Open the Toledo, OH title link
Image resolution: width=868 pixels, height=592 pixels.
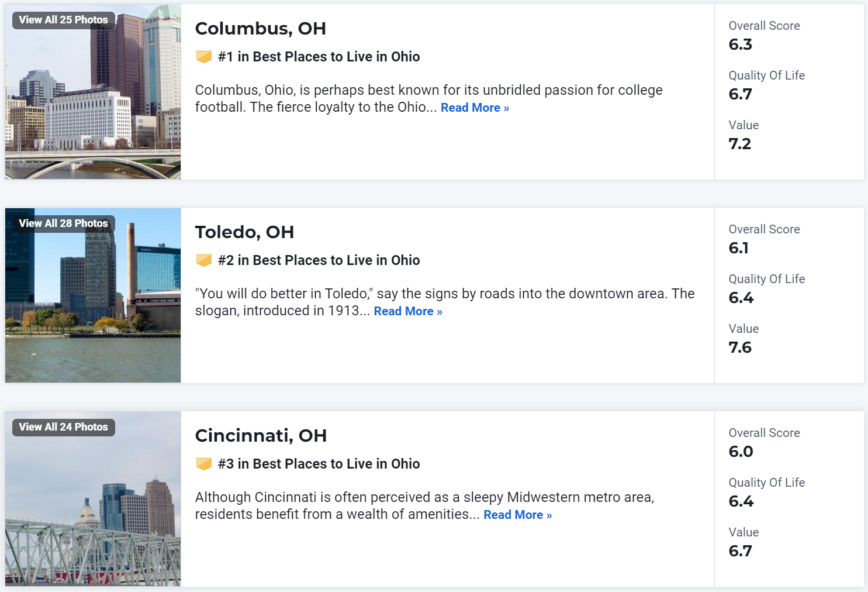pos(244,232)
